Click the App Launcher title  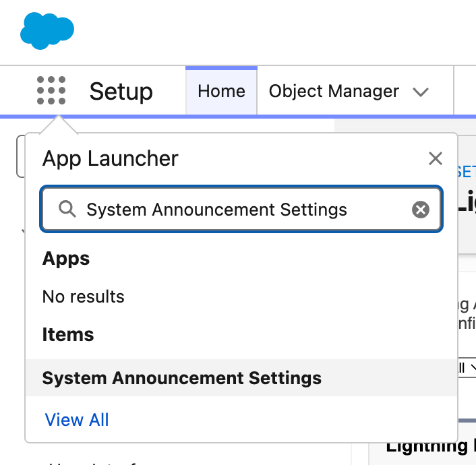pyautogui.click(x=110, y=159)
